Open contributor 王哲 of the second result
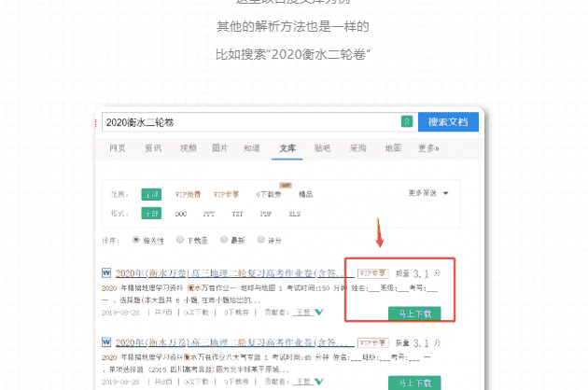The width and height of the screenshot is (588, 390). [303, 382]
